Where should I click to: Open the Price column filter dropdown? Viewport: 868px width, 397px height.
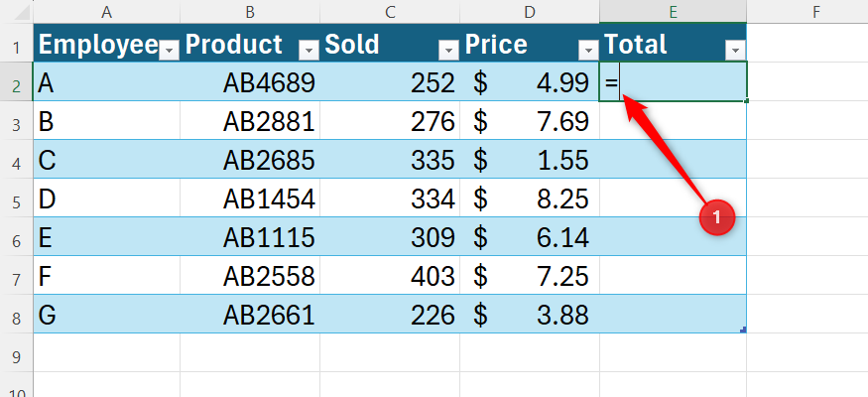click(x=588, y=51)
